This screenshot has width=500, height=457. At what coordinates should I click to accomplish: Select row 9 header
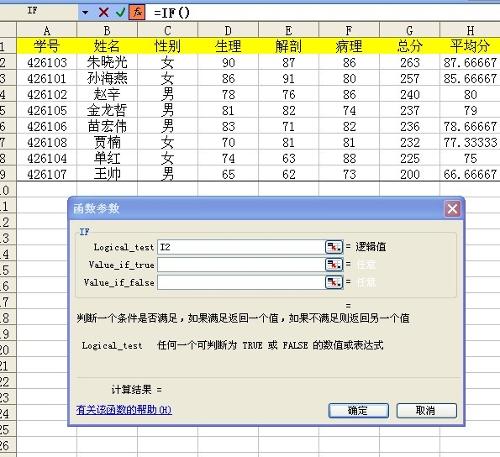[x=8, y=174]
